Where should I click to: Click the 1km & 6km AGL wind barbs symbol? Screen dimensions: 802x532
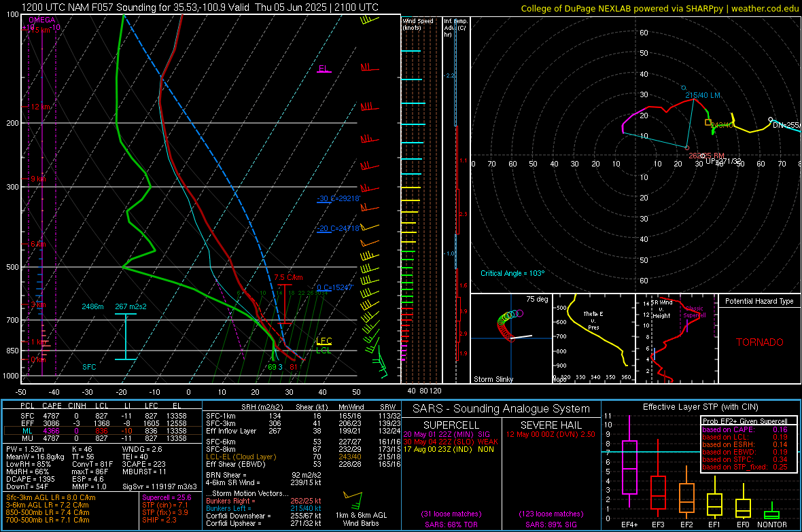coord(353,500)
